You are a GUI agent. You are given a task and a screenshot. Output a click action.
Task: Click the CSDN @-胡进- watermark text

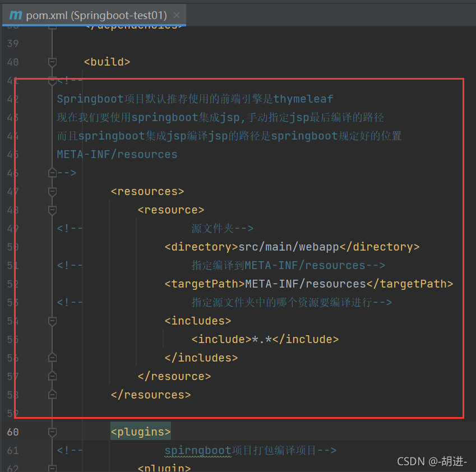tap(432, 461)
